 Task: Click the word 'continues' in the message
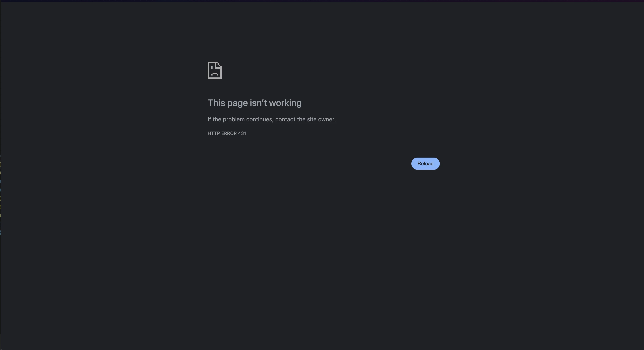tap(260, 119)
